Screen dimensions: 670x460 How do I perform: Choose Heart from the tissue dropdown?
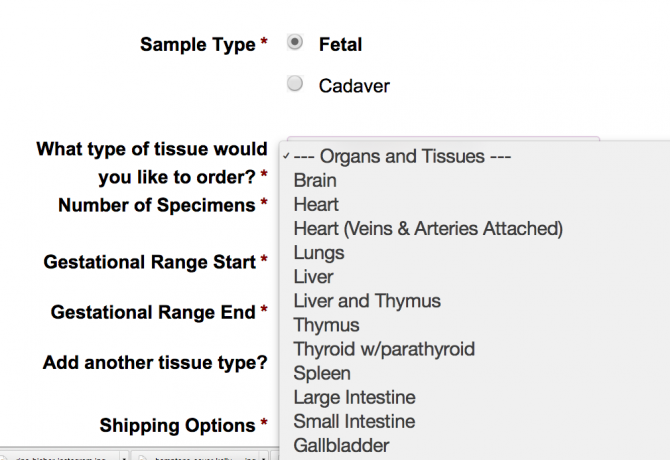click(x=316, y=205)
